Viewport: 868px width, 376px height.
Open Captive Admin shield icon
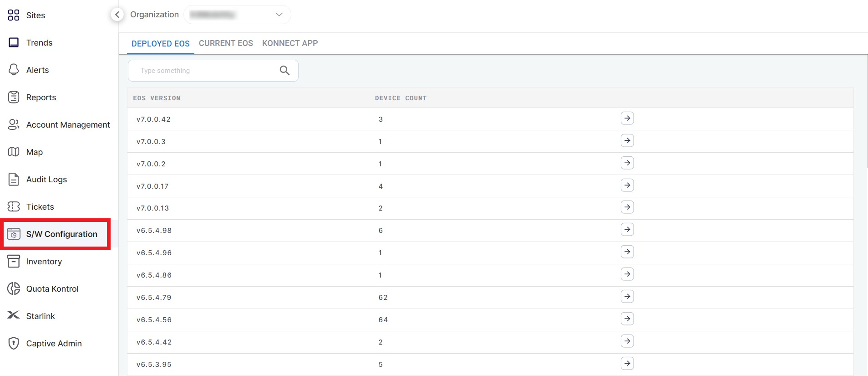14,343
